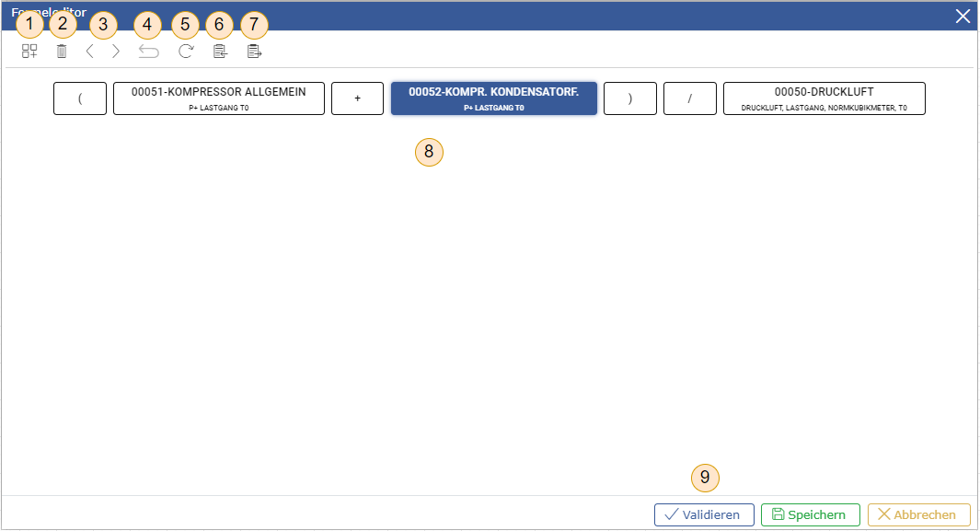Move element right with the right chevron

(116, 52)
